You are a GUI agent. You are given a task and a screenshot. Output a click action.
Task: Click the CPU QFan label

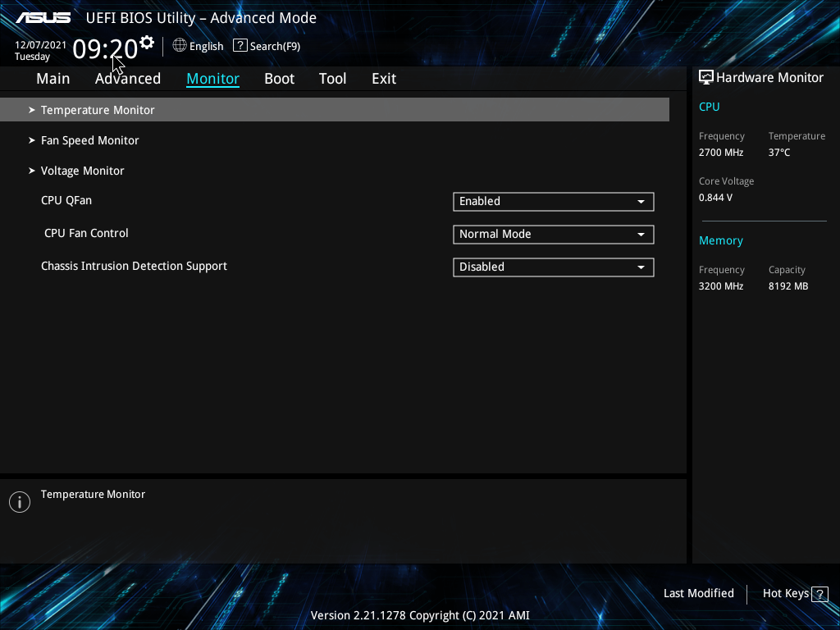point(66,200)
